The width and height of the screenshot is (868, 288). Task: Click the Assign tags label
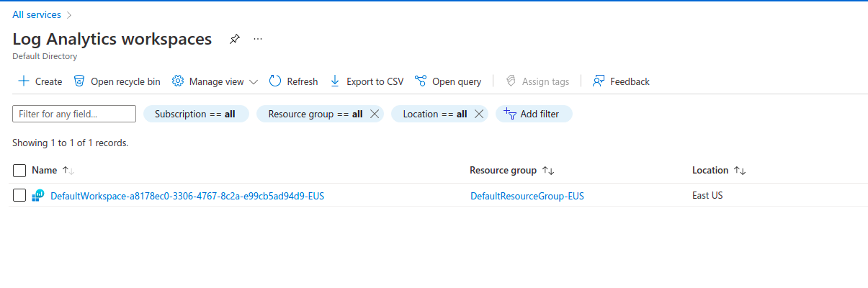pyautogui.click(x=546, y=81)
